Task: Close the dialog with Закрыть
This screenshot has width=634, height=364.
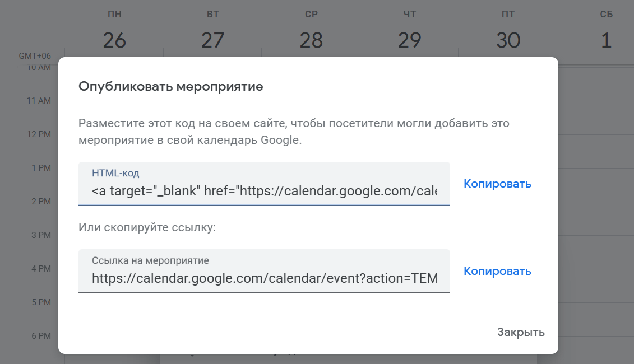Action: click(x=521, y=332)
